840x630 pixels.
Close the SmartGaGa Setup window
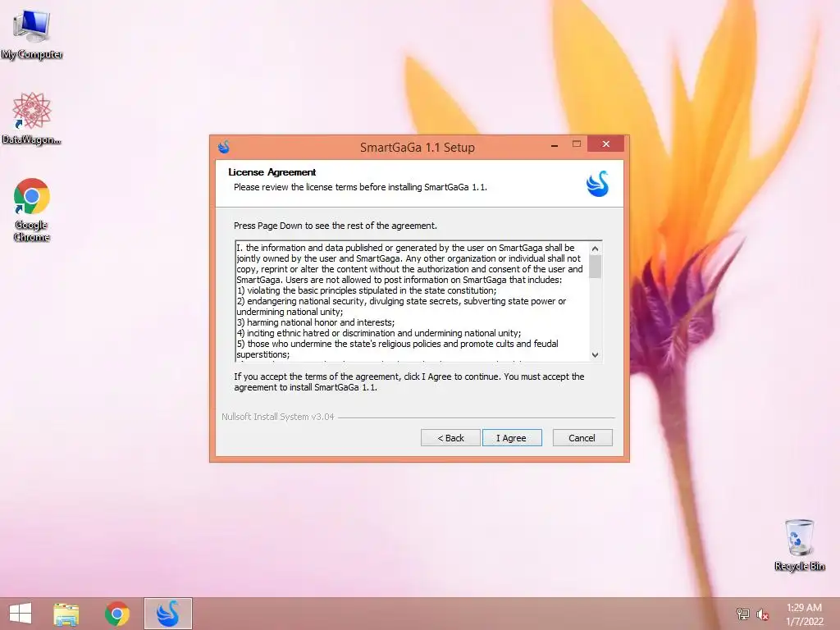pos(606,144)
